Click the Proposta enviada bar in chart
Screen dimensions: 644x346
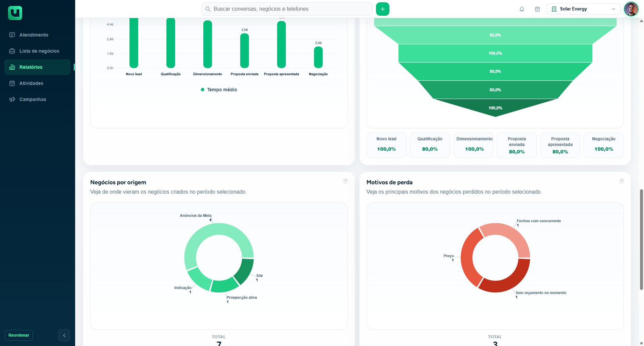[x=244, y=51]
